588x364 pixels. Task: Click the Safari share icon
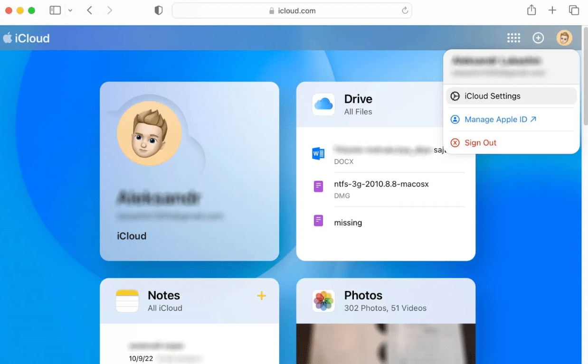pos(531,10)
